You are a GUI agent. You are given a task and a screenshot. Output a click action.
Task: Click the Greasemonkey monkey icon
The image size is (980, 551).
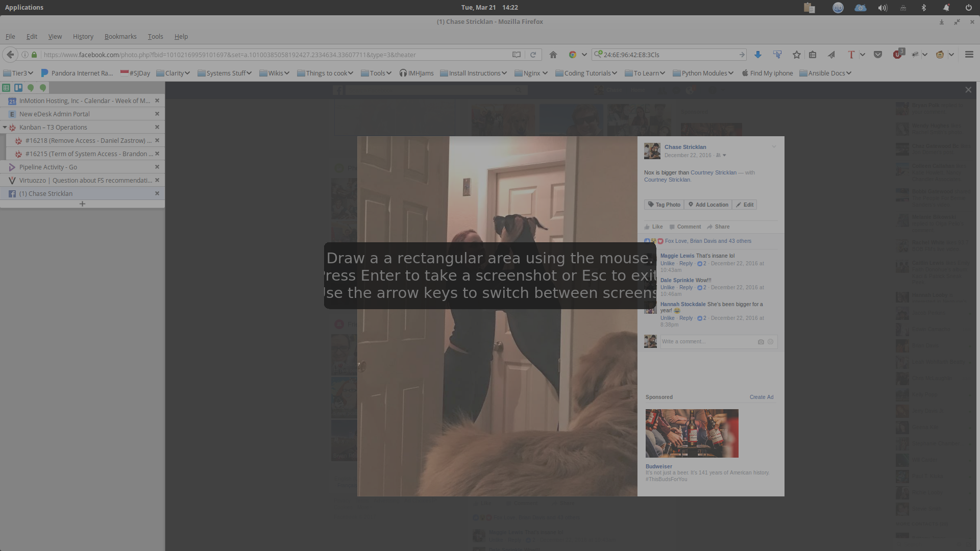pyautogui.click(x=940, y=55)
